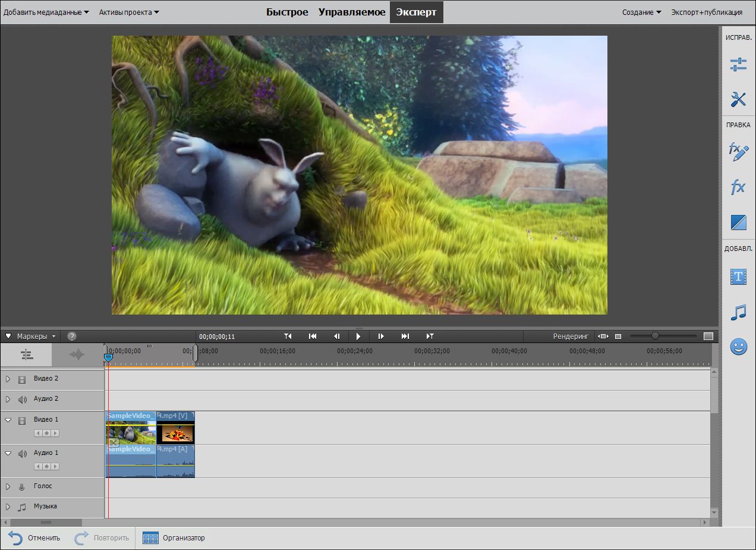Click the timeline zoom slider handle
This screenshot has height=550, width=756.
[655, 336]
